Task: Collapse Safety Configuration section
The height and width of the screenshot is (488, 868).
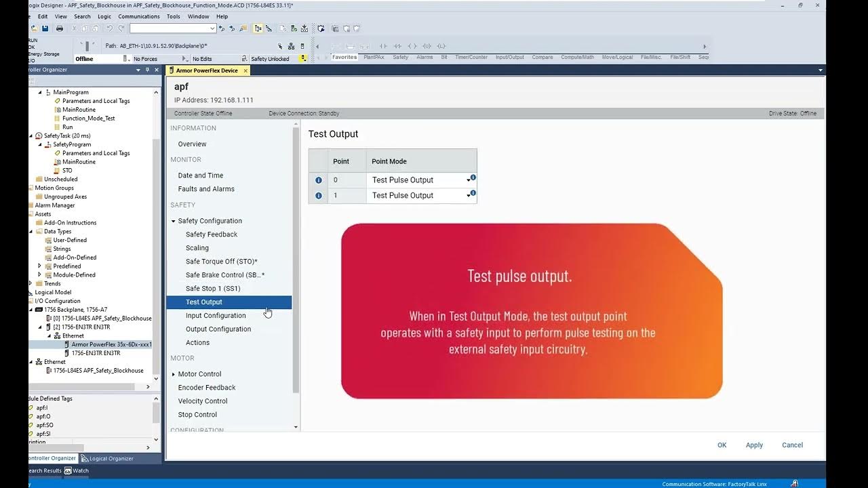Action: point(174,221)
